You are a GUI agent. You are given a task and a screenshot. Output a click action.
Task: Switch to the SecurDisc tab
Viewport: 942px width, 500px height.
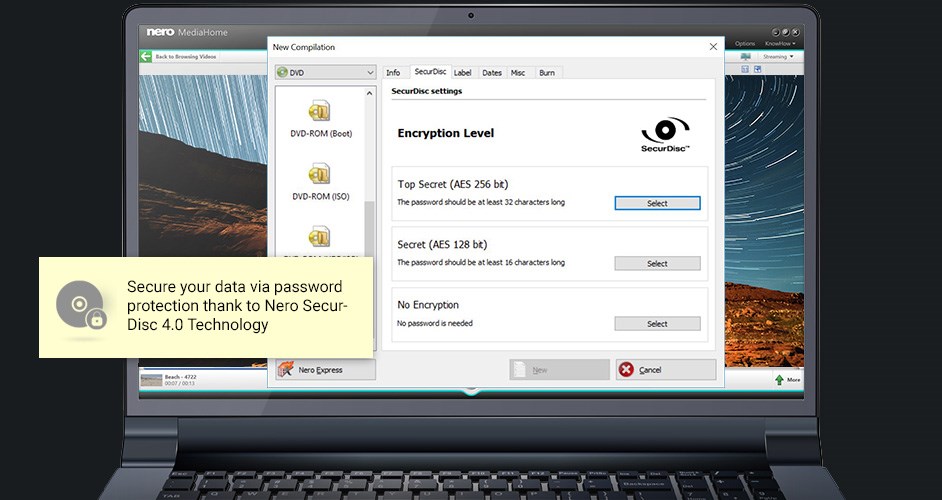430,72
